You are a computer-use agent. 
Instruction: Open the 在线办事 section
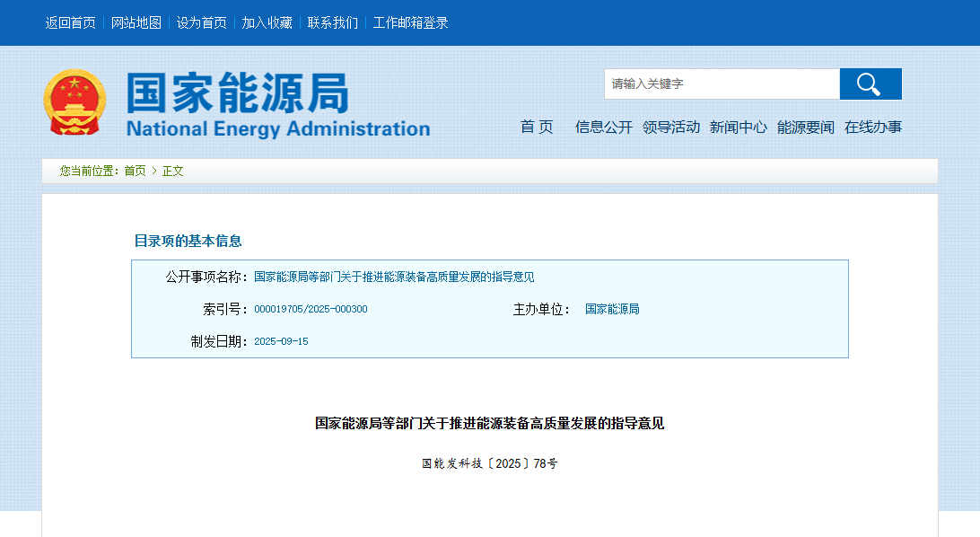[x=871, y=128]
